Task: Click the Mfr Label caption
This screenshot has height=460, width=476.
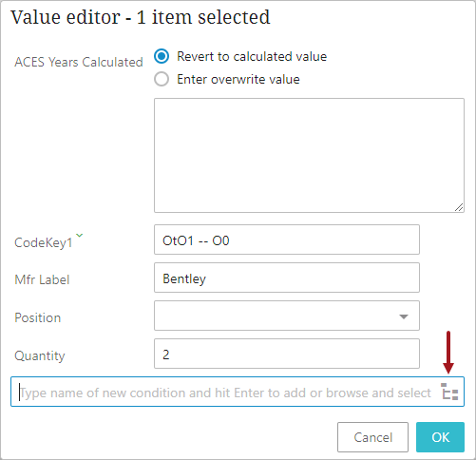Action: 42,280
